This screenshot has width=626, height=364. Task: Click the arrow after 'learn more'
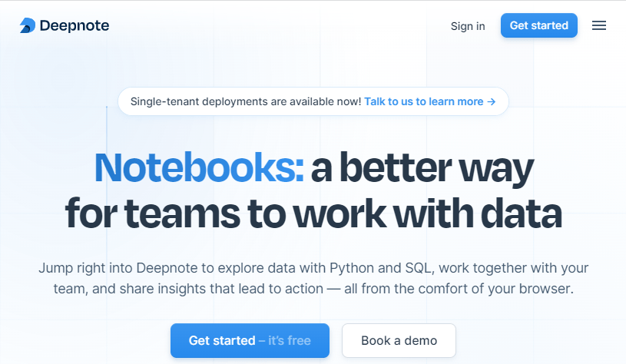492,101
